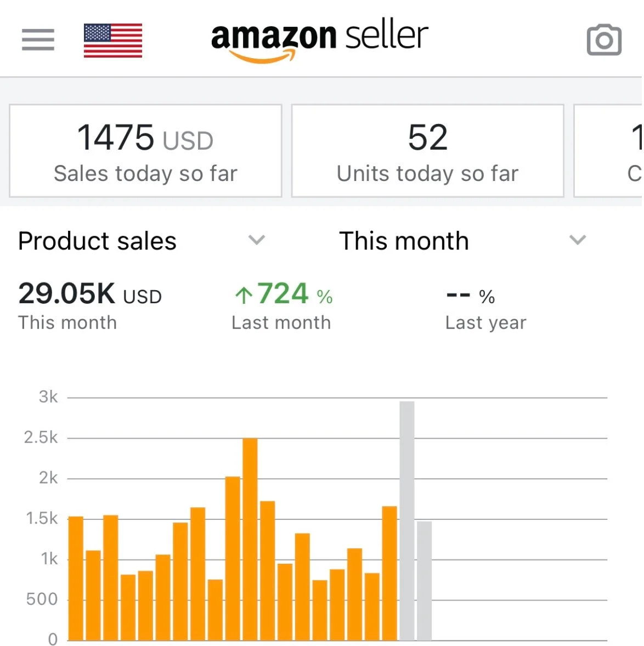Image resolution: width=644 pixels, height=646 pixels.
Task: Open the Sales today so far card
Action: point(145,150)
